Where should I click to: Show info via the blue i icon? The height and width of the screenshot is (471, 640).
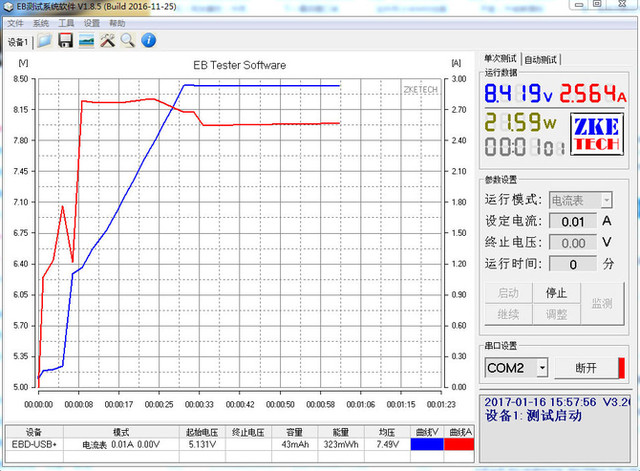coord(149,40)
